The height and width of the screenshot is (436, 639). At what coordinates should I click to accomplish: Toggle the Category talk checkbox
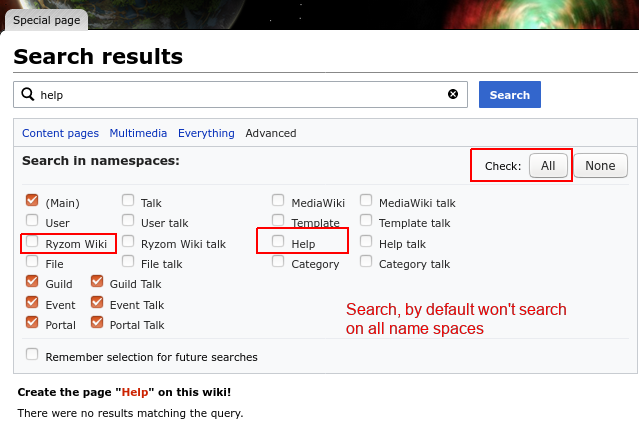pos(366,263)
